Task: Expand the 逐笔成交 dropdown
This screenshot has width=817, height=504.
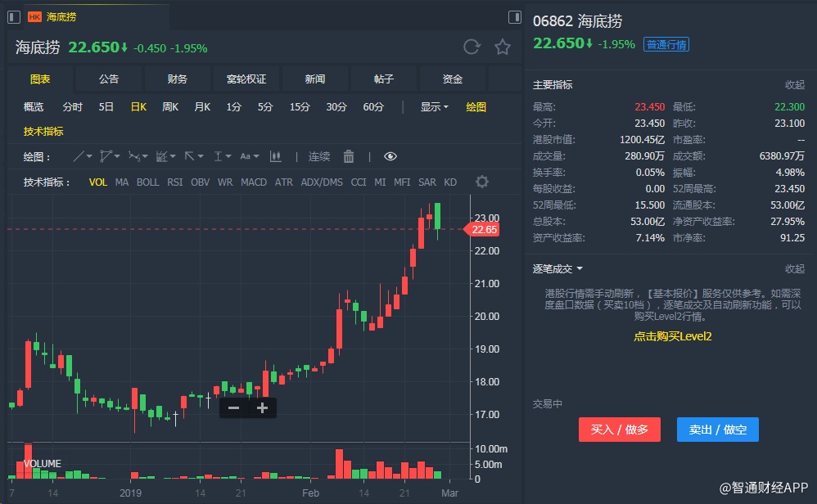Action: tap(557, 268)
